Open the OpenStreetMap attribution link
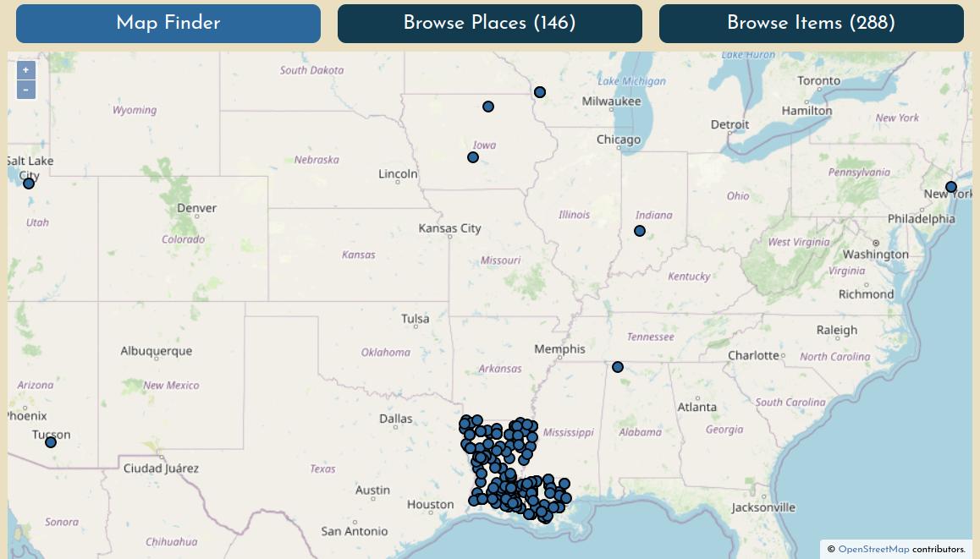 (873, 550)
